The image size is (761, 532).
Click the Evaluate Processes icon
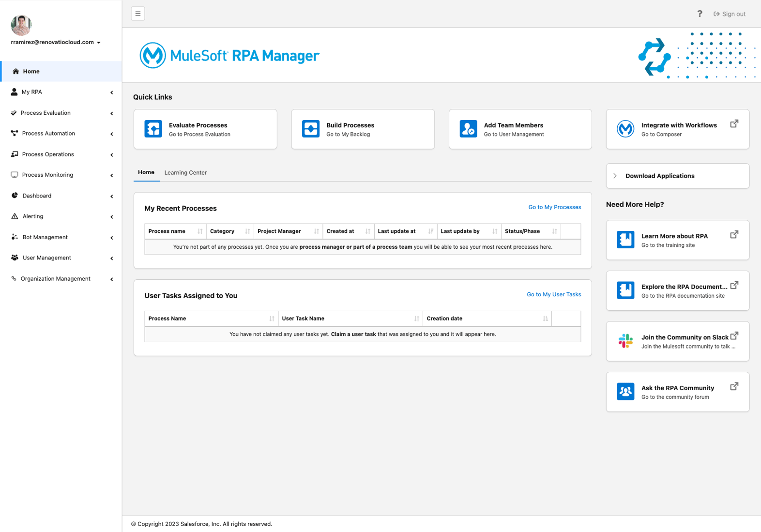(x=153, y=129)
